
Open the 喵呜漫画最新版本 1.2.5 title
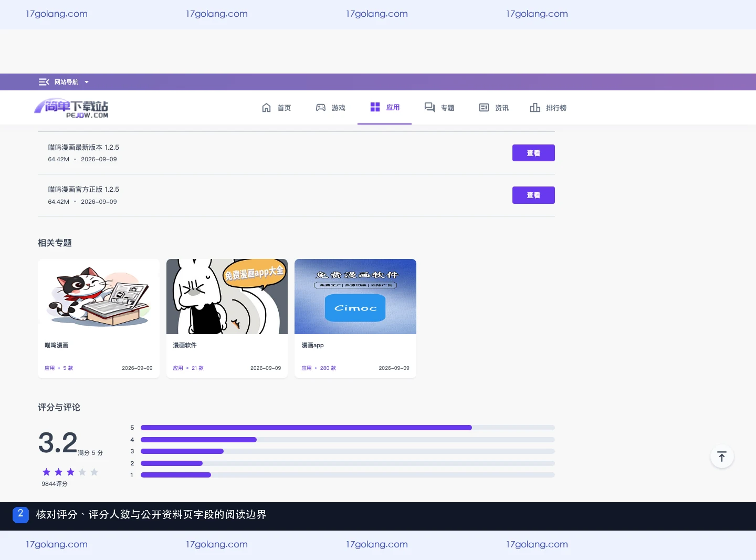tap(83, 148)
